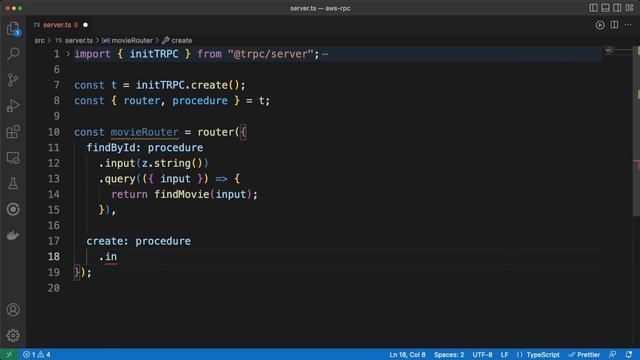Place cursor after .in on line 18
This screenshot has height=360, width=640.
tap(118, 257)
